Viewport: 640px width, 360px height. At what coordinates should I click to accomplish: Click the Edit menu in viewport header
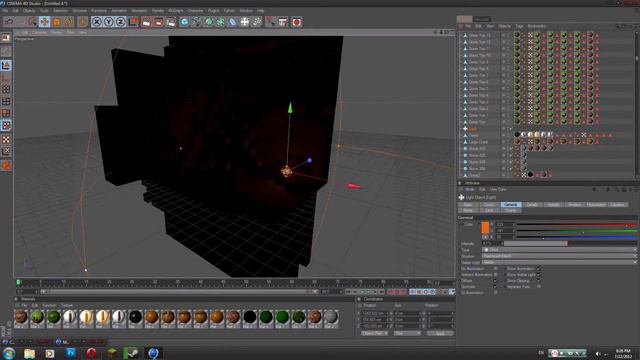click(24, 32)
